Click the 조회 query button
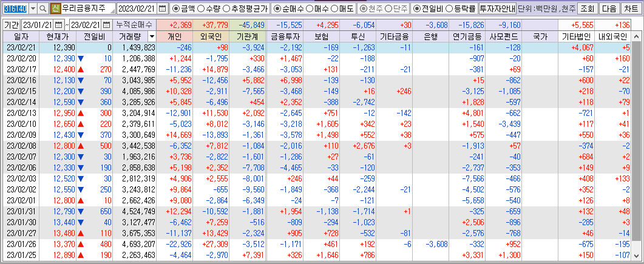The image size is (644, 264). pos(587,8)
